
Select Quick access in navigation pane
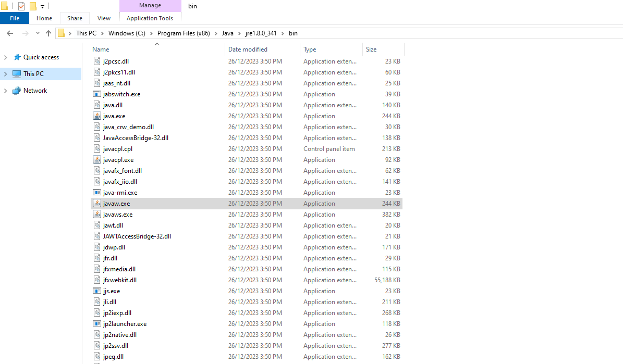(41, 57)
